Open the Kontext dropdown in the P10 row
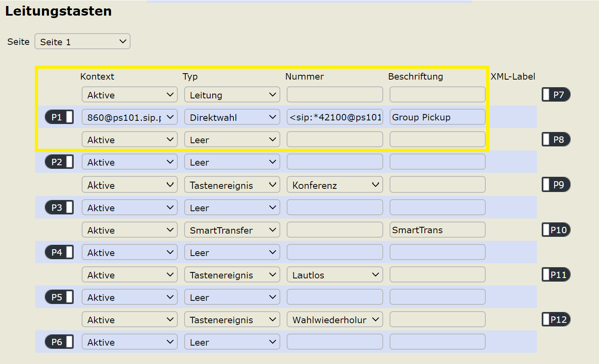This screenshot has height=364, width=599. (130, 230)
